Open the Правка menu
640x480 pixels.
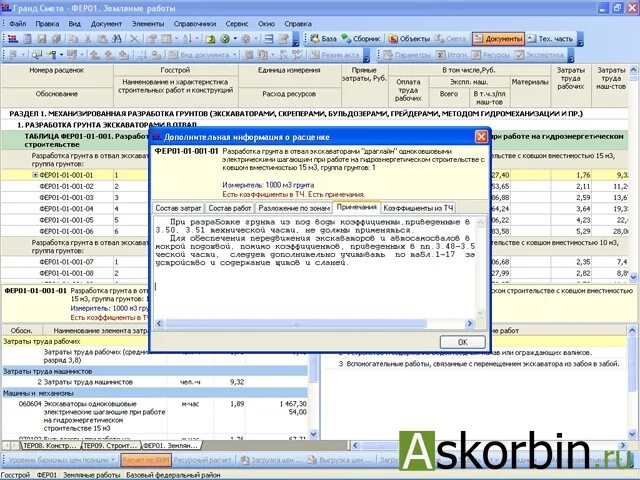(47, 24)
